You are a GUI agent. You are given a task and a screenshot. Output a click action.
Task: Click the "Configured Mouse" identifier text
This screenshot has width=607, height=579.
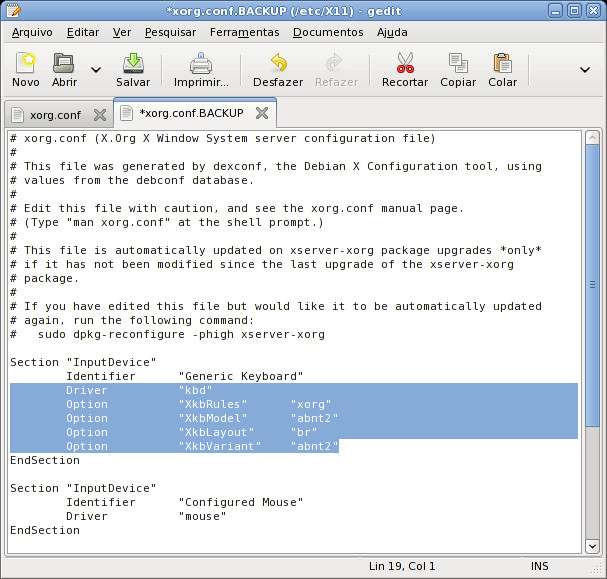point(241,502)
